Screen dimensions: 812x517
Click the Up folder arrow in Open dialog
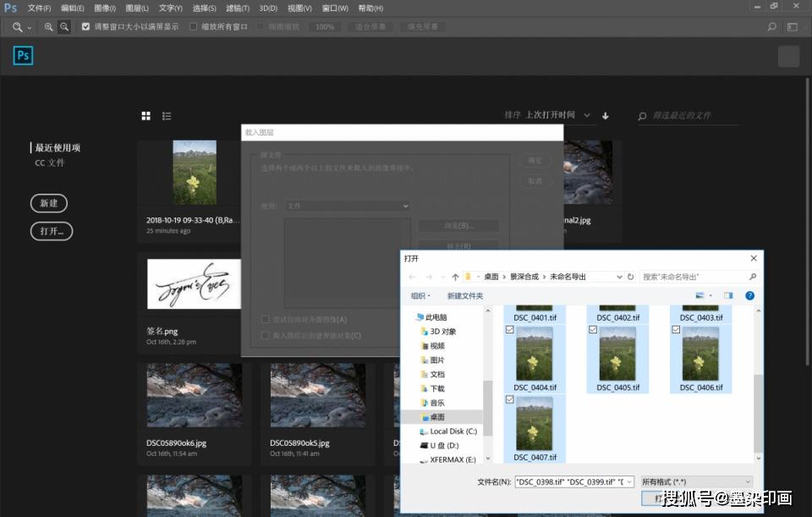(x=455, y=277)
